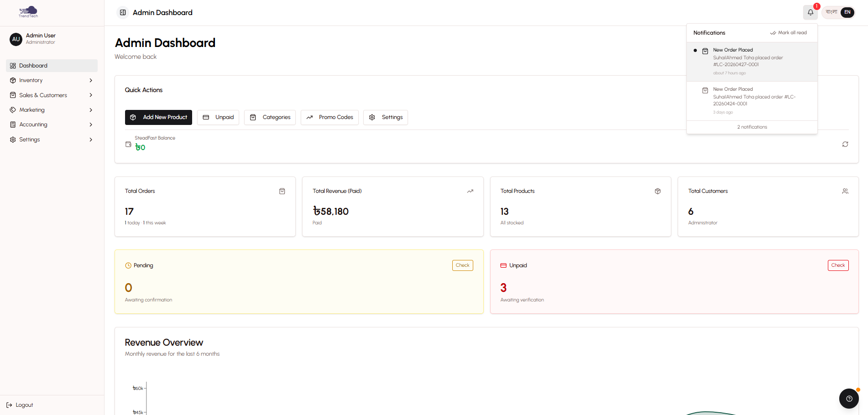This screenshot has width=868, height=415.
Task: Refresh the SteadFast Balance
Action: click(x=845, y=144)
